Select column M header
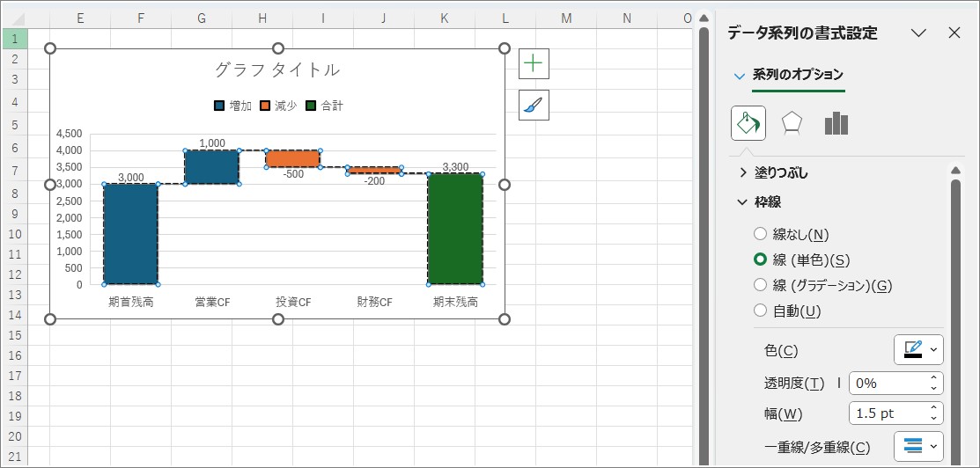Image resolution: width=980 pixels, height=468 pixels. 566,18
